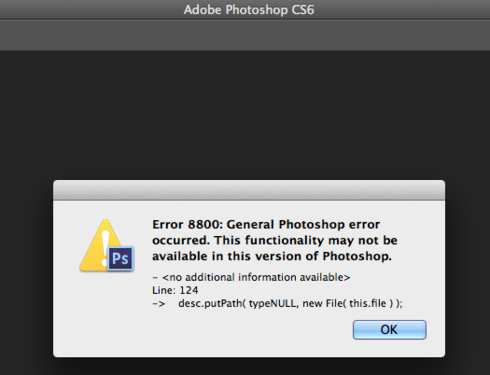Click the Adobe Photoshop CS6 window title
490x375 pixels.
[249, 10]
